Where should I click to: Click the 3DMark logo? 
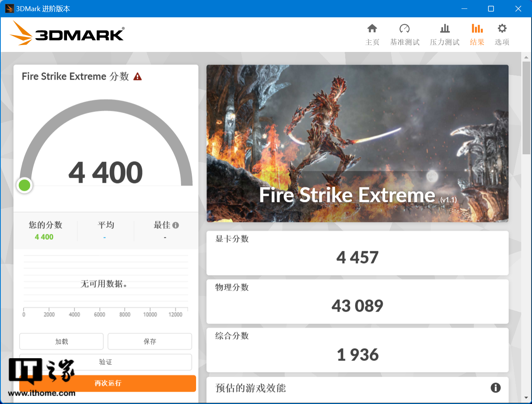click(x=67, y=34)
